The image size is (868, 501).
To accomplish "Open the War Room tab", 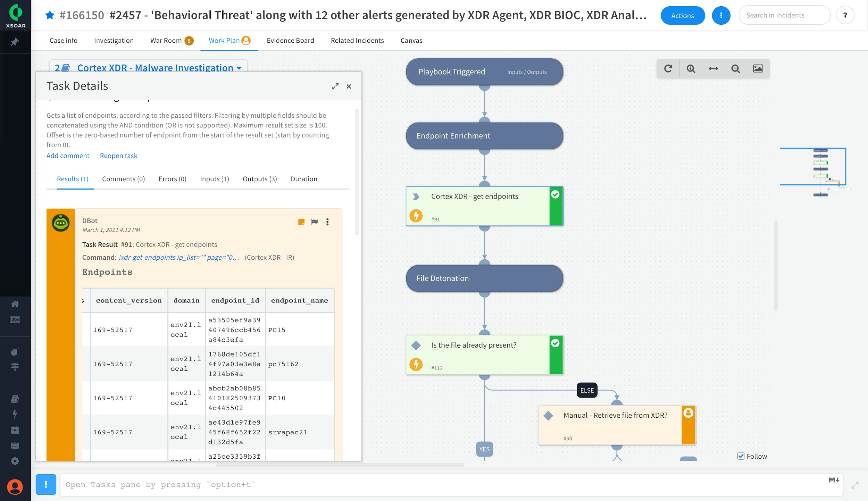I will pyautogui.click(x=172, y=40).
